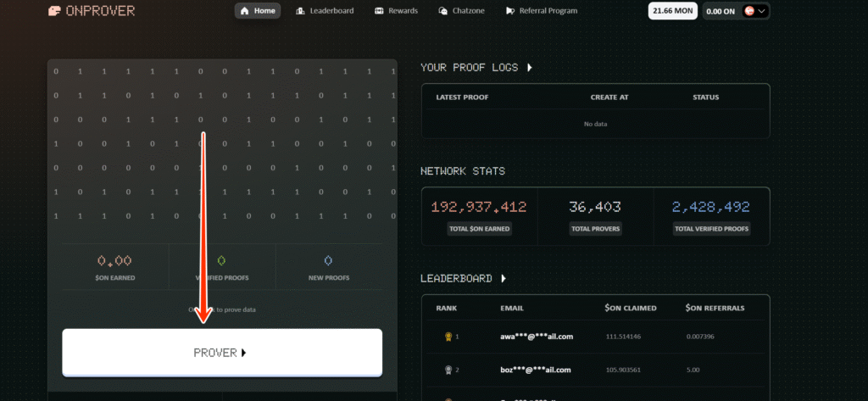Go to the Rewards page
The height and width of the screenshot is (401, 868).
tap(396, 10)
